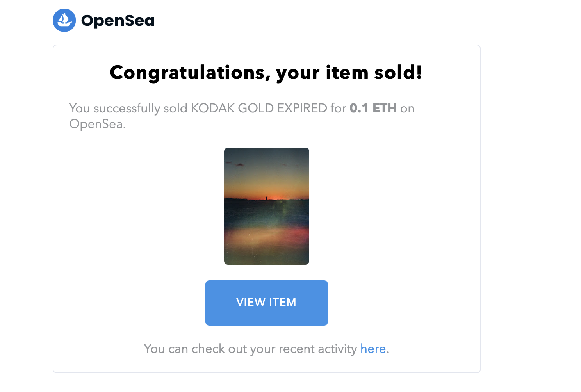Click the word "your" in the Congratulations heading
This screenshot has width=581, height=392.
point(298,73)
